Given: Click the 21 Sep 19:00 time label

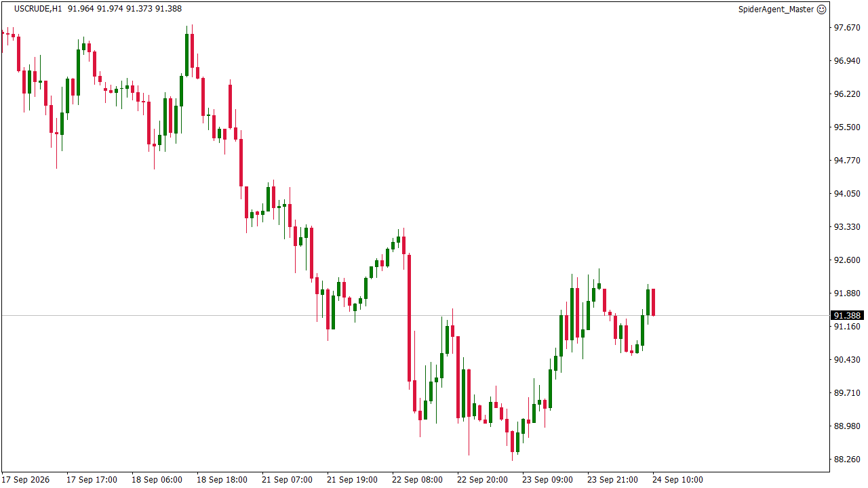Looking at the screenshot, I should tap(352, 480).
